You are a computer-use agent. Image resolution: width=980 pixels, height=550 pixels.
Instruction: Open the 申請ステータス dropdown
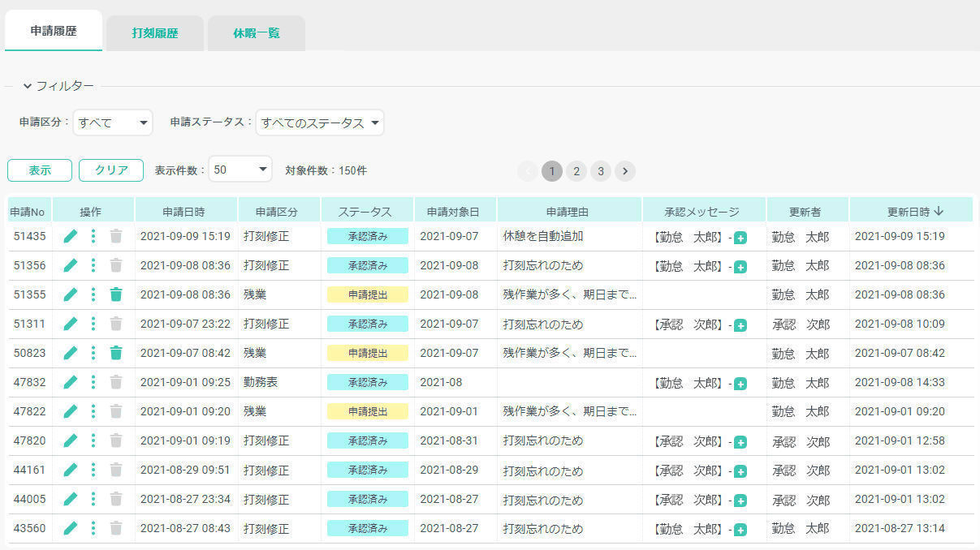(x=318, y=122)
